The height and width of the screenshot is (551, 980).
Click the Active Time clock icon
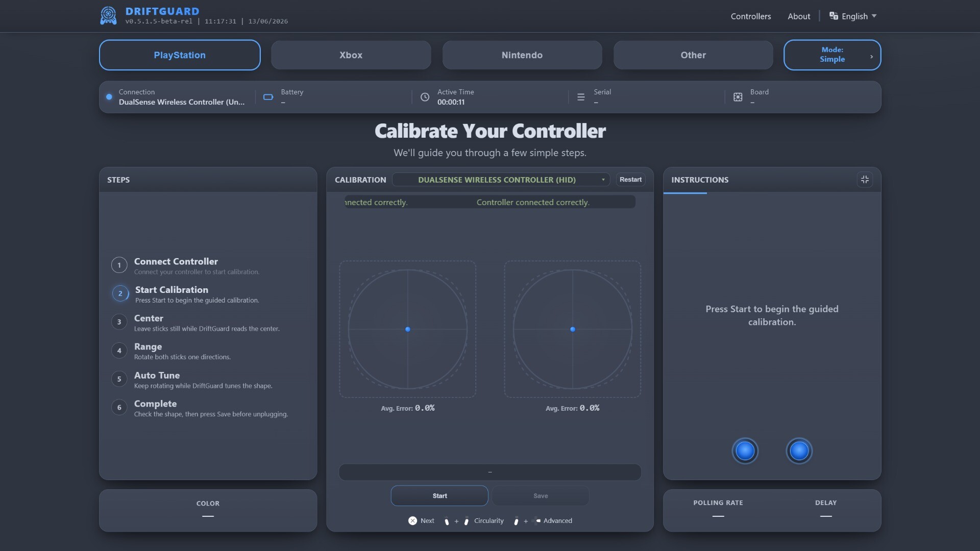tap(425, 97)
